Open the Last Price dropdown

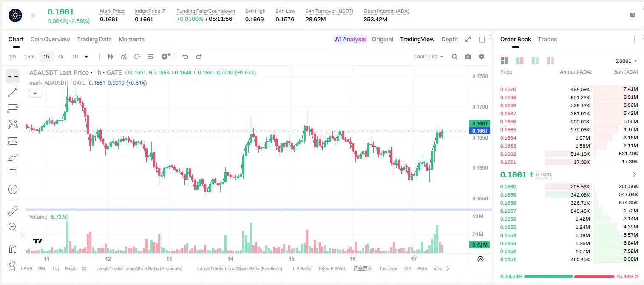click(428, 57)
